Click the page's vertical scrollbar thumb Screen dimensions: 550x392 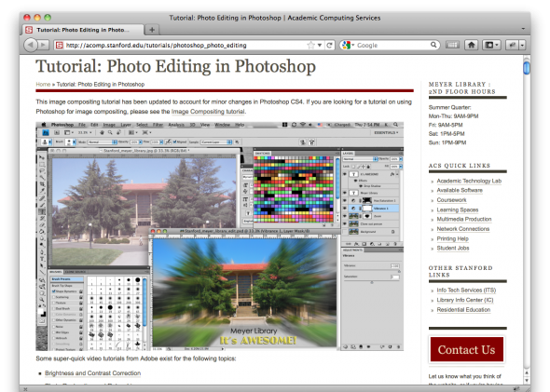[527, 68]
